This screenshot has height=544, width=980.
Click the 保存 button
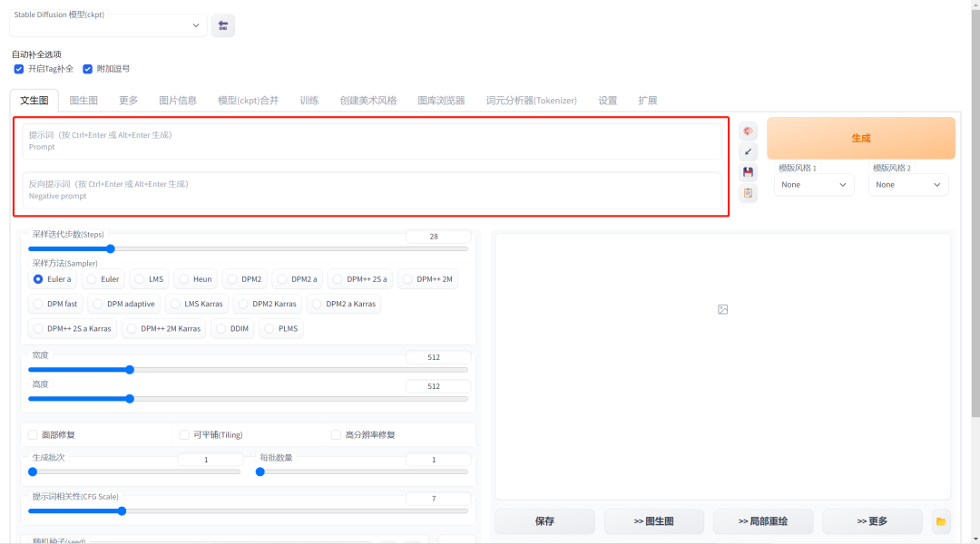click(544, 521)
